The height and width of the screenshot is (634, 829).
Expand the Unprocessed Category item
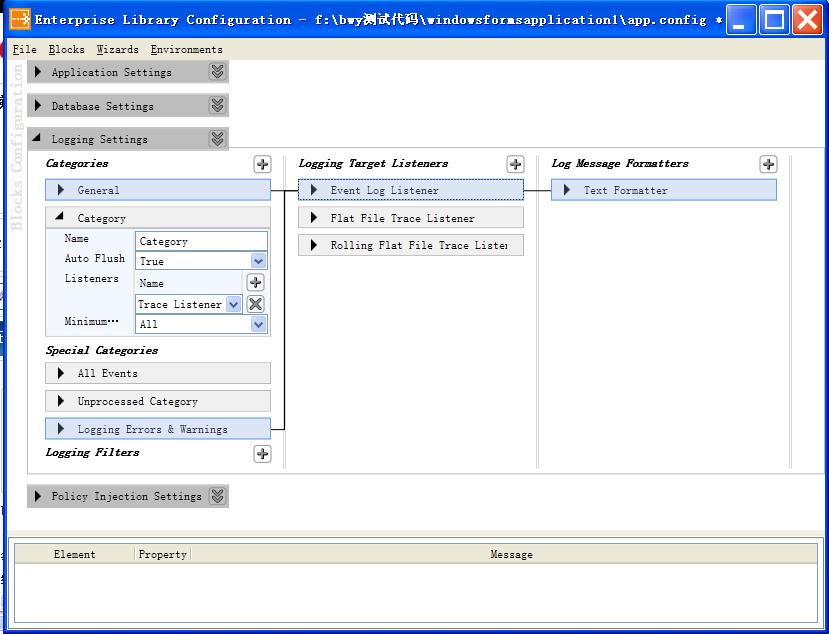coord(61,401)
